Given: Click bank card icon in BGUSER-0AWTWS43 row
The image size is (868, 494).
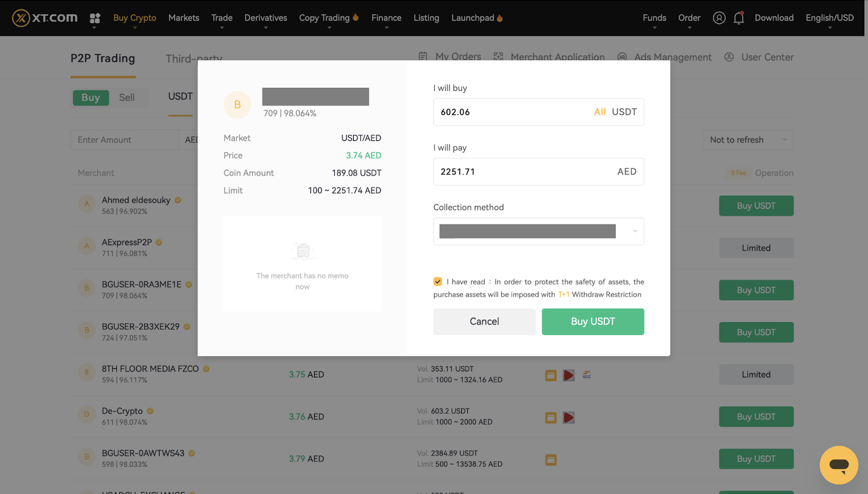Looking at the screenshot, I should click(551, 460).
